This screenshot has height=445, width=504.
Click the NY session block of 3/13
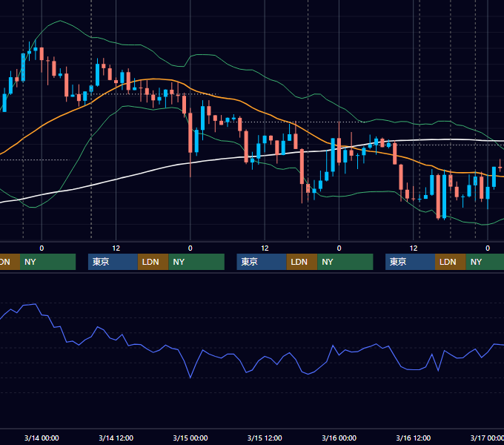tap(48, 262)
